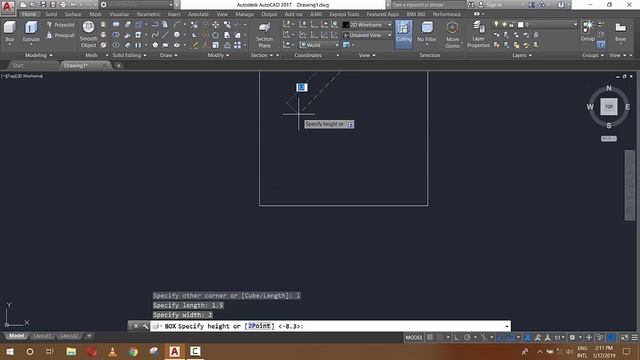Open the AutoCAD application menu logo
This screenshot has height=360, width=640.
8,7
